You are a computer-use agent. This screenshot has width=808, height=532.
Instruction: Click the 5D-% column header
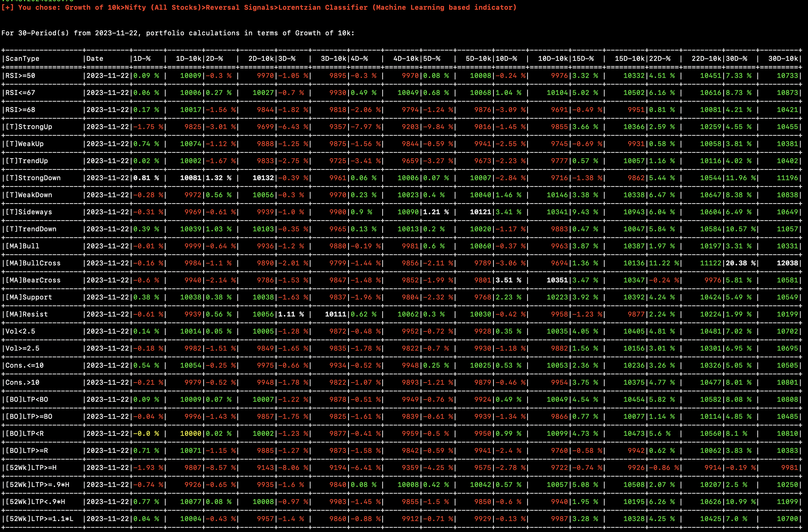pyautogui.click(x=431, y=58)
